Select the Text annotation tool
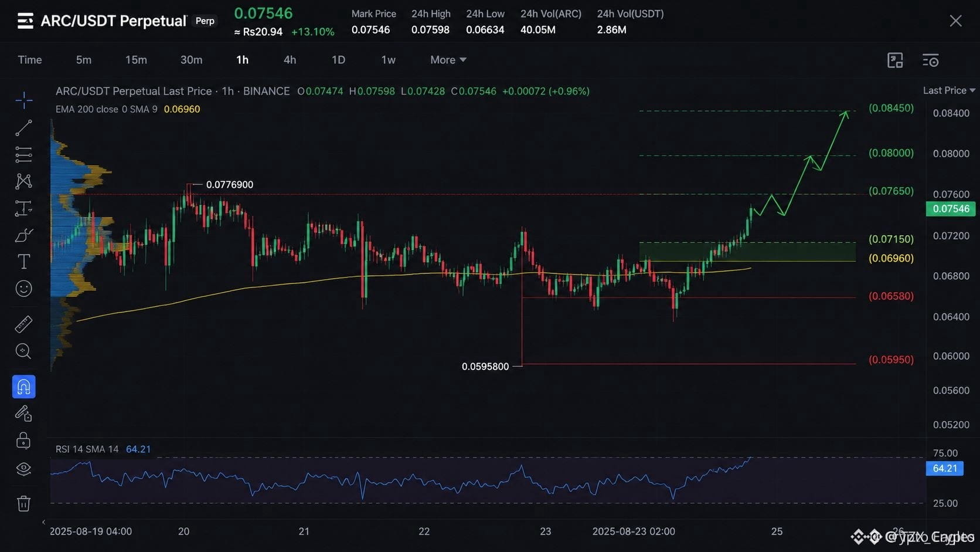Screen dimensions: 980x552 [x=24, y=262]
